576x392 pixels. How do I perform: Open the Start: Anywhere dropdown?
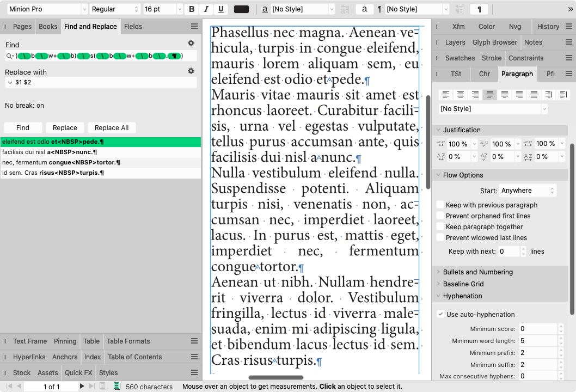(528, 190)
